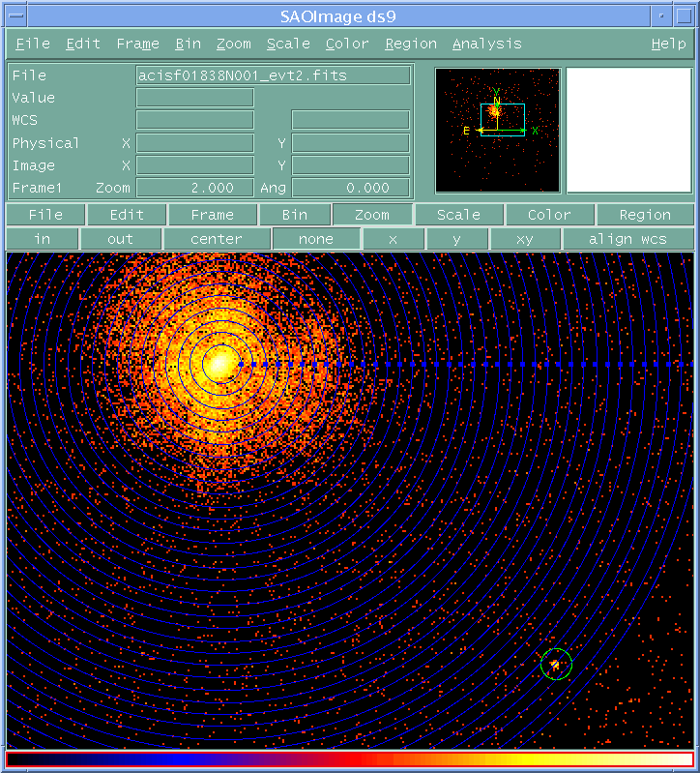Click the Scale button in button bar
Image resolution: width=700 pixels, height=773 pixels.
point(458,215)
